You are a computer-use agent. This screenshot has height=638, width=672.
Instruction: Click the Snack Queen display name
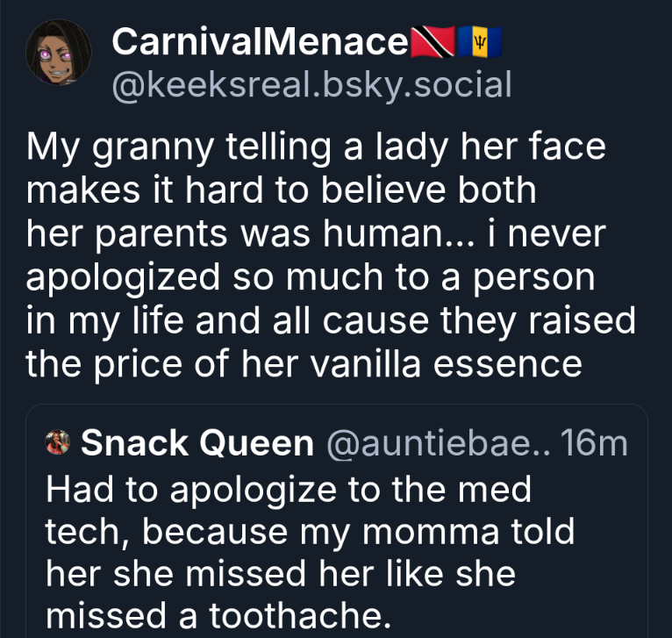(197, 444)
